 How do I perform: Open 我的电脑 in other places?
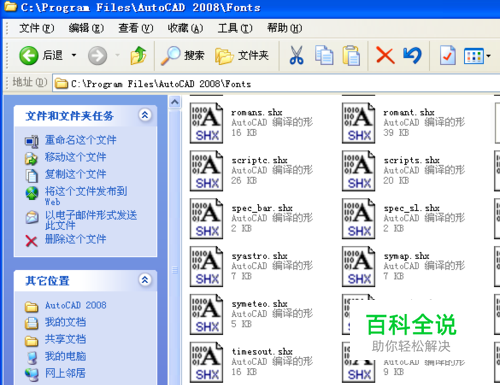click(65, 356)
